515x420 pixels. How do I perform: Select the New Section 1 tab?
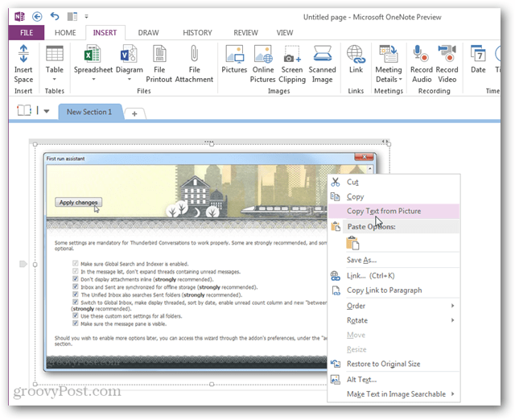click(89, 112)
